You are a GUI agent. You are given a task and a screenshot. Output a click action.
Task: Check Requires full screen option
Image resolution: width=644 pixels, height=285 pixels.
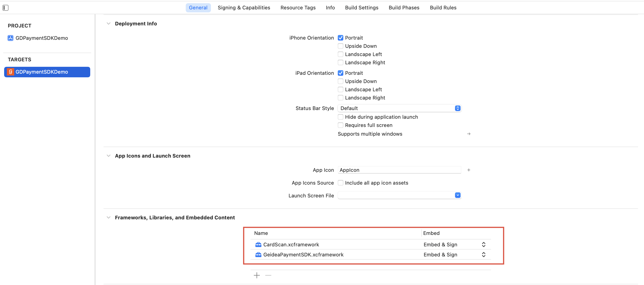340,125
